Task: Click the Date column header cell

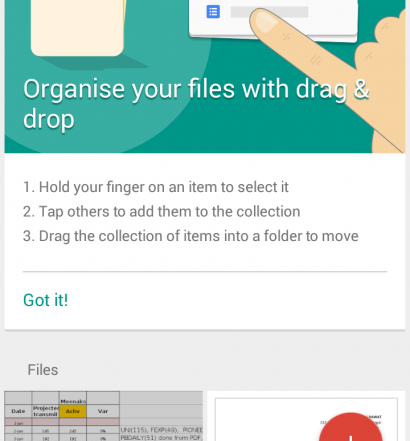Action: point(18,411)
